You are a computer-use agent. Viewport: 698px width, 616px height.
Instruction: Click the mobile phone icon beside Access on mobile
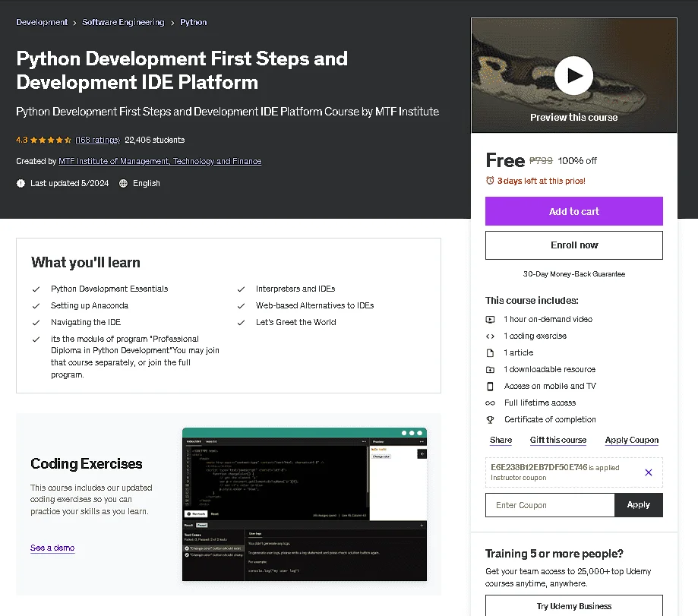pos(490,387)
